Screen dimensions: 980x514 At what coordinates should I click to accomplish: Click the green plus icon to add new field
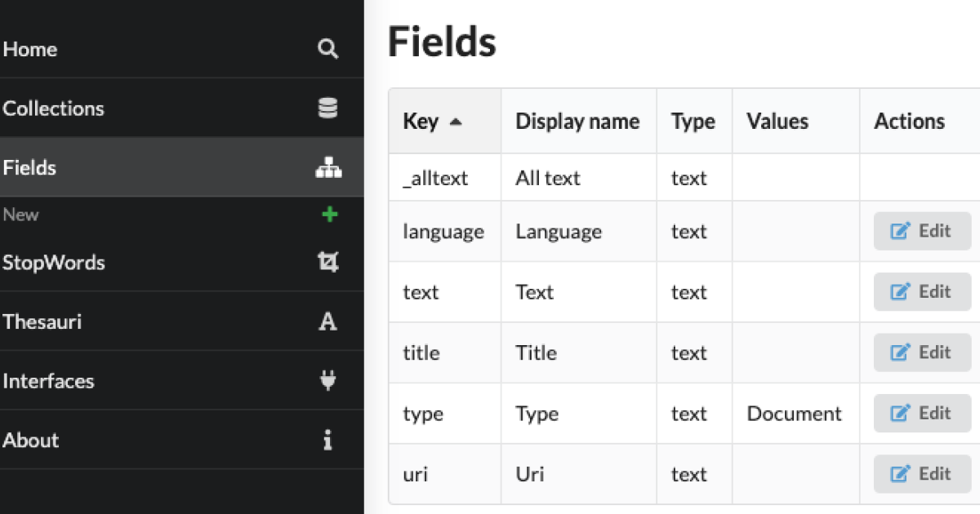[x=329, y=214]
